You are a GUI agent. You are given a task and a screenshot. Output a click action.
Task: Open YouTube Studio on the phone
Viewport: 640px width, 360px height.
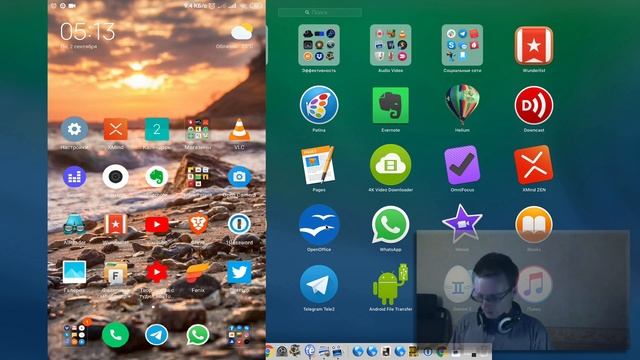coord(157,272)
